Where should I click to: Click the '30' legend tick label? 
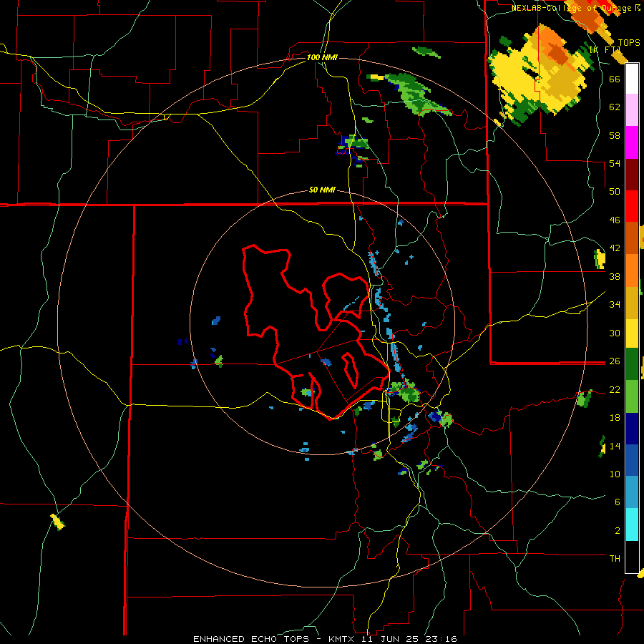615,333
